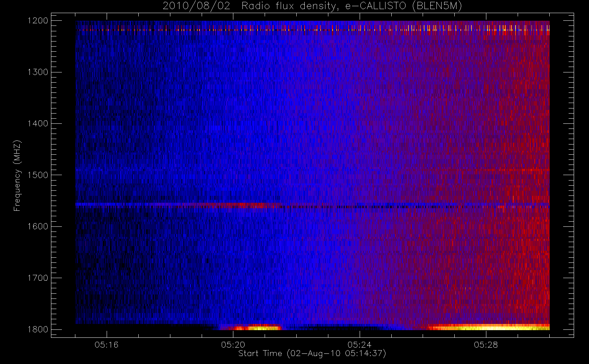The width and height of the screenshot is (589, 364).
Task: Click the 1500 frequency tick label
Action: click(x=38, y=175)
